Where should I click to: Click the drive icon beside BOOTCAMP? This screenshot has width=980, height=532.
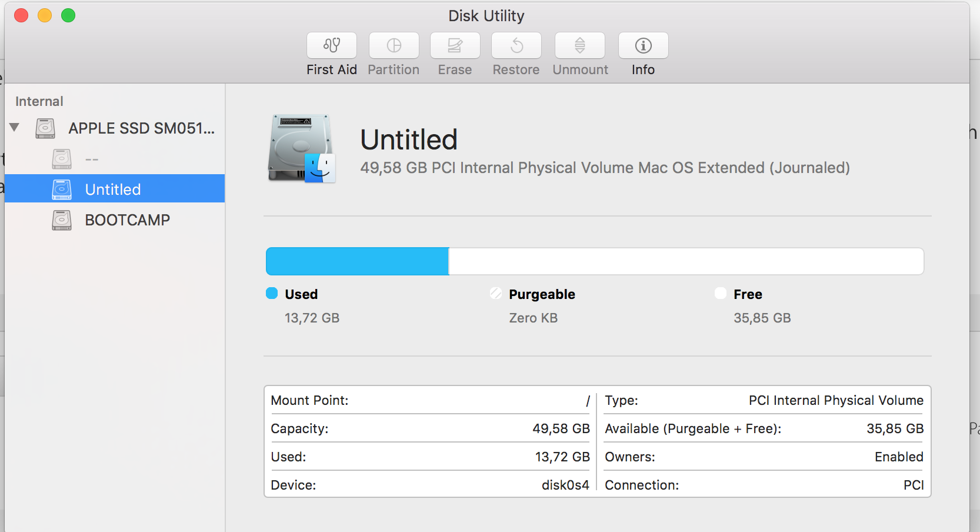point(61,219)
